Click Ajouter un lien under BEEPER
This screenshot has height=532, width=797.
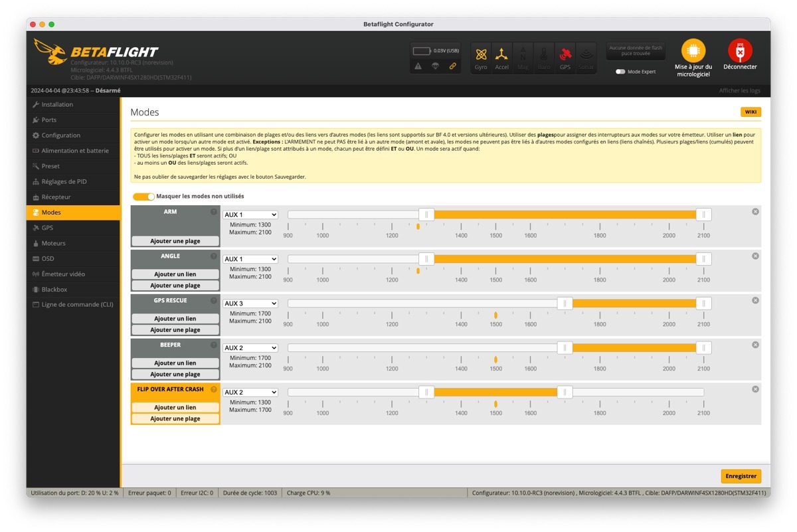(x=175, y=363)
